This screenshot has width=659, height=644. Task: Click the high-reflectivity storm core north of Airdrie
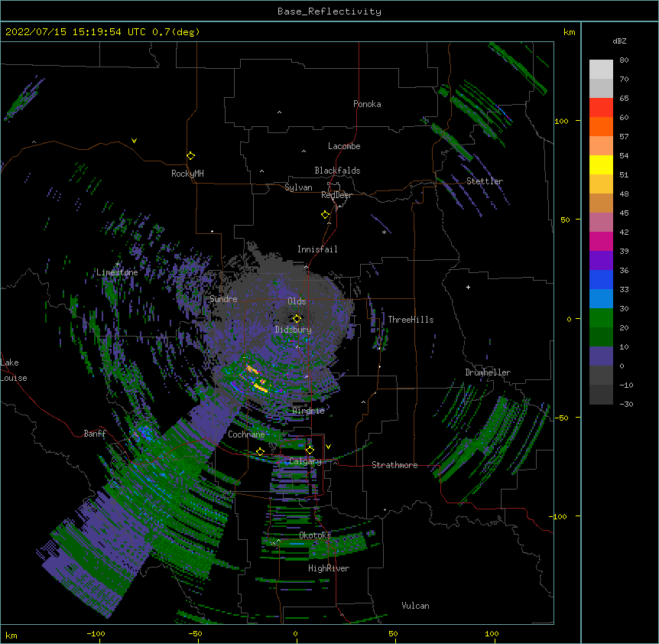pyautogui.click(x=257, y=379)
